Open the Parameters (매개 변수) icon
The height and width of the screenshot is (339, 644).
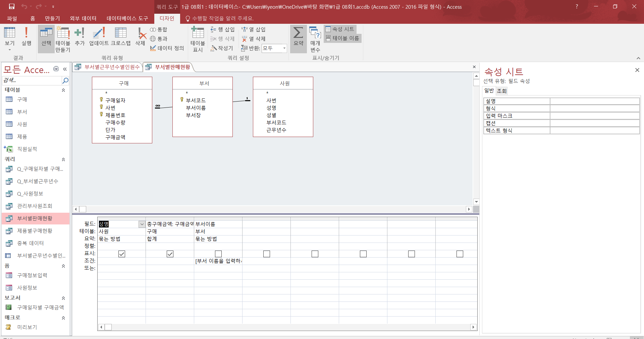click(315, 39)
